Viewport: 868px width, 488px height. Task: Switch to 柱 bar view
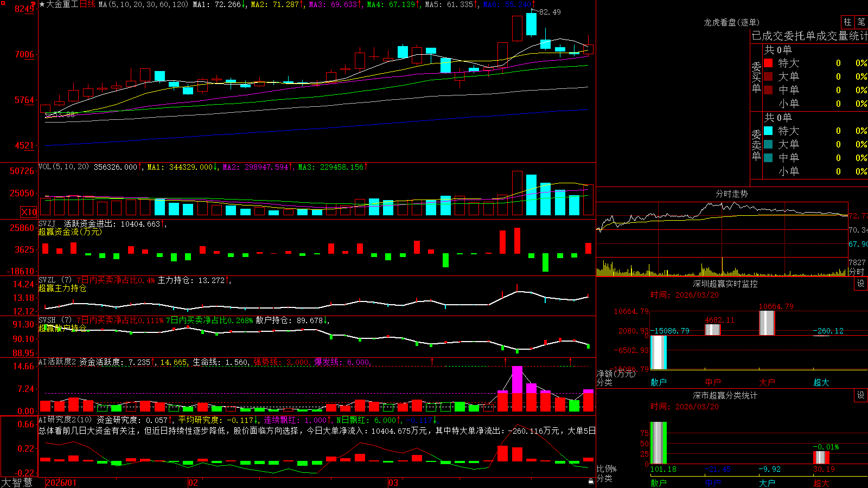[847, 22]
